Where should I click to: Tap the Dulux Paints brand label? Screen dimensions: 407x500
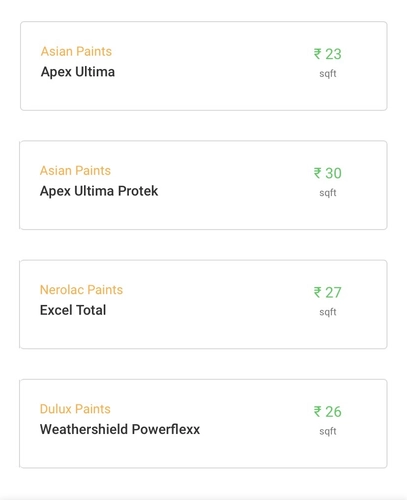tap(75, 409)
